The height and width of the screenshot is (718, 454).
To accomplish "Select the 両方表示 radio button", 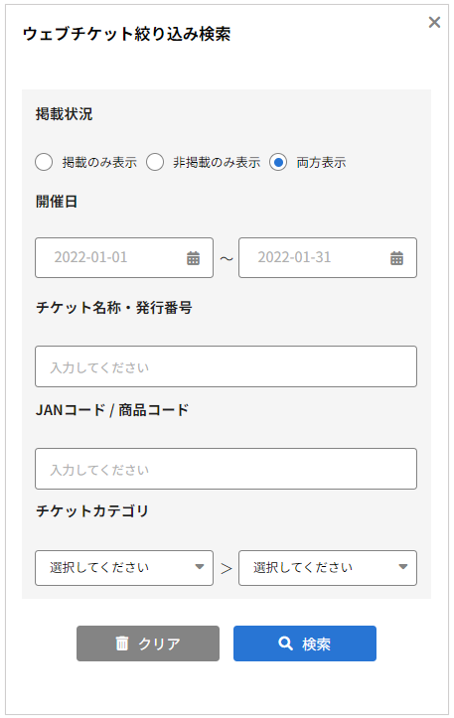I will (278, 162).
